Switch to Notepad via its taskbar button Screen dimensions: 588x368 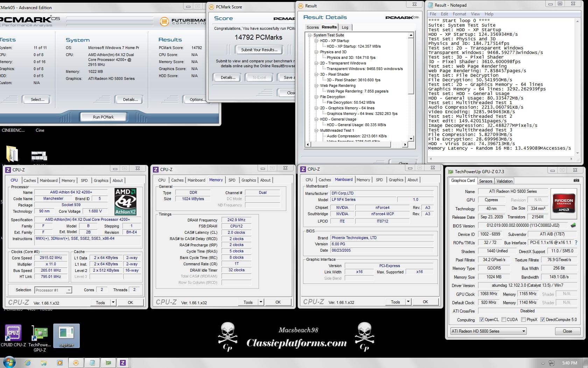point(92,363)
